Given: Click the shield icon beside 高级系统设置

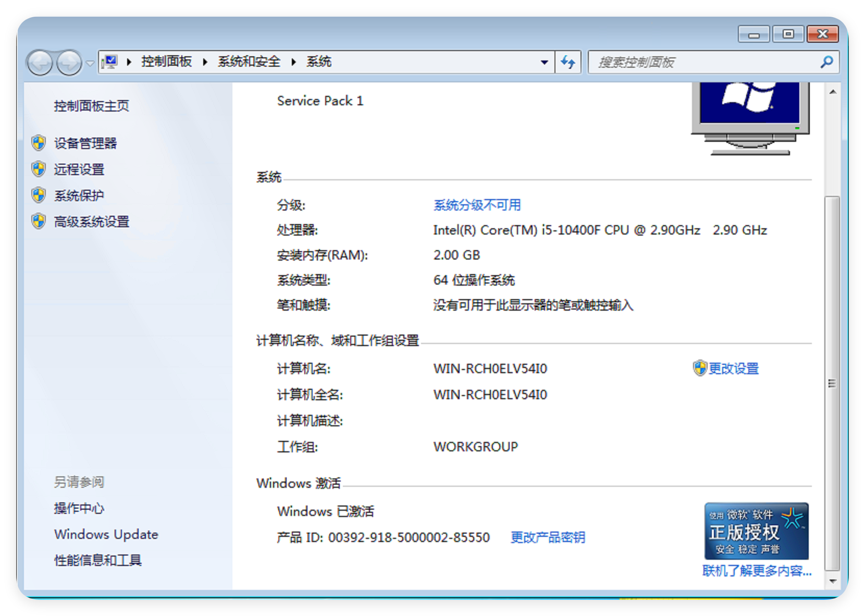Looking at the screenshot, I should [38, 221].
